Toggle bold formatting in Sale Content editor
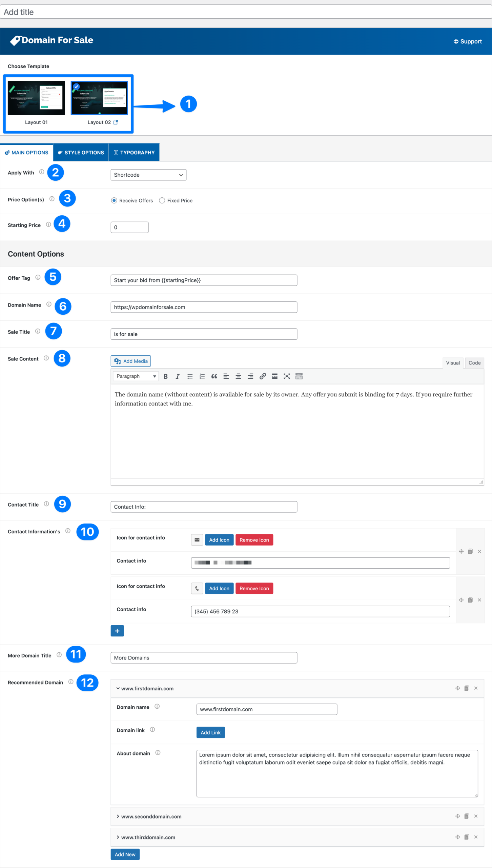The image size is (492, 868). pyautogui.click(x=166, y=376)
